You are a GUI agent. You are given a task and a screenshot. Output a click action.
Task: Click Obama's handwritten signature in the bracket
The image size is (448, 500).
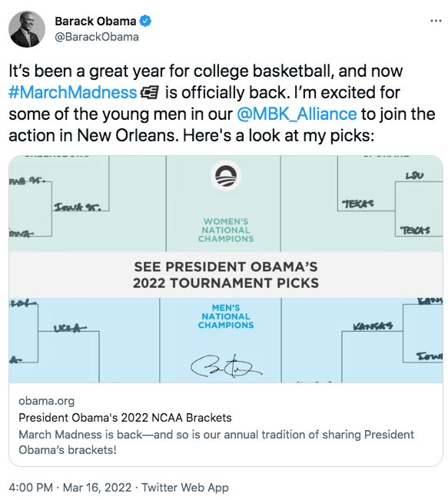(x=226, y=366)
